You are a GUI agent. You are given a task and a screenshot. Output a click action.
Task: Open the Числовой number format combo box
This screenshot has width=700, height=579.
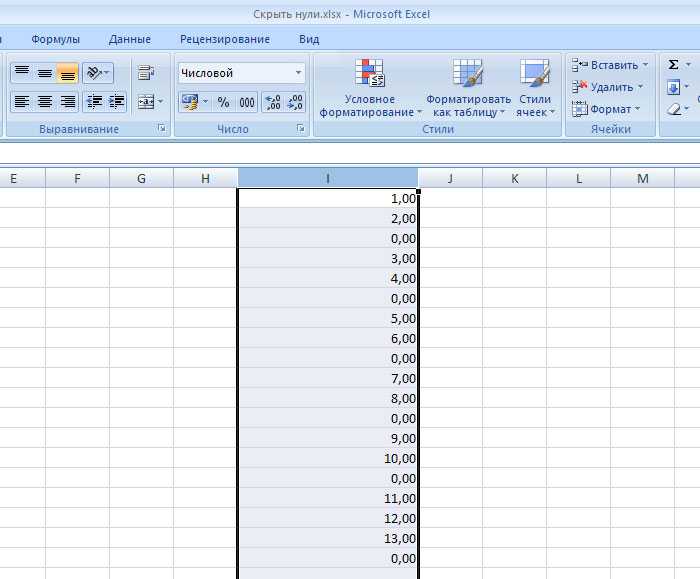tap(242, 73)
